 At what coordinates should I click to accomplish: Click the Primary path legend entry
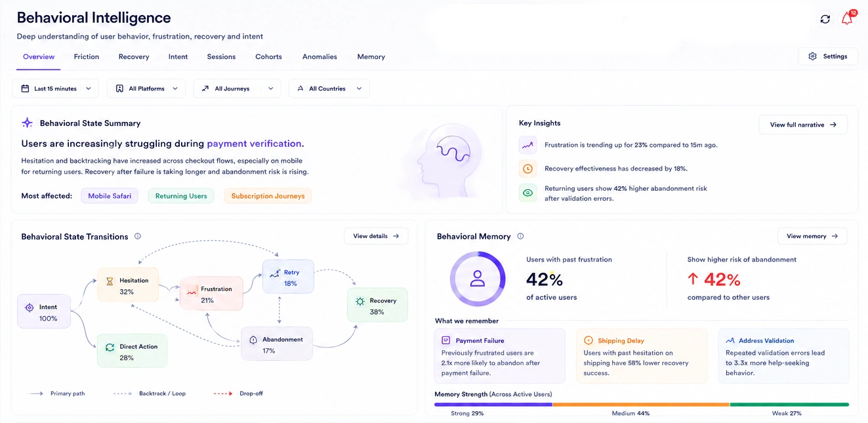click(57, 393)
